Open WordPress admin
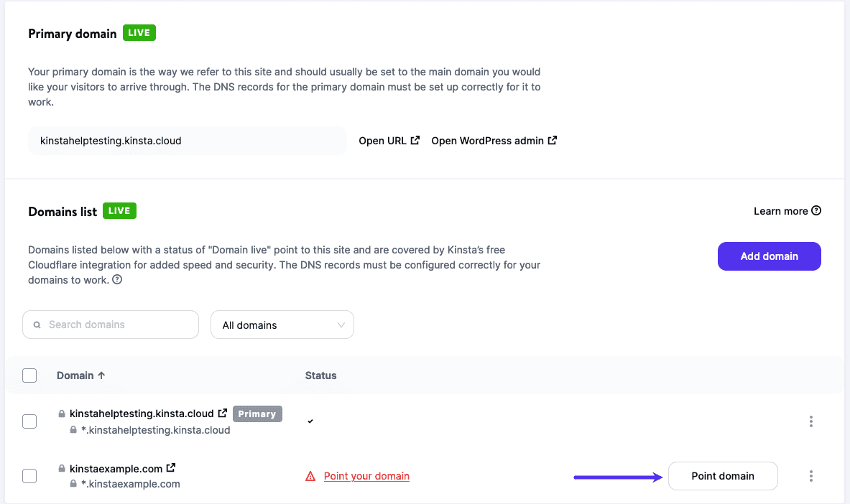The height and width of the screenshot is (504, 850). (494, 140)
